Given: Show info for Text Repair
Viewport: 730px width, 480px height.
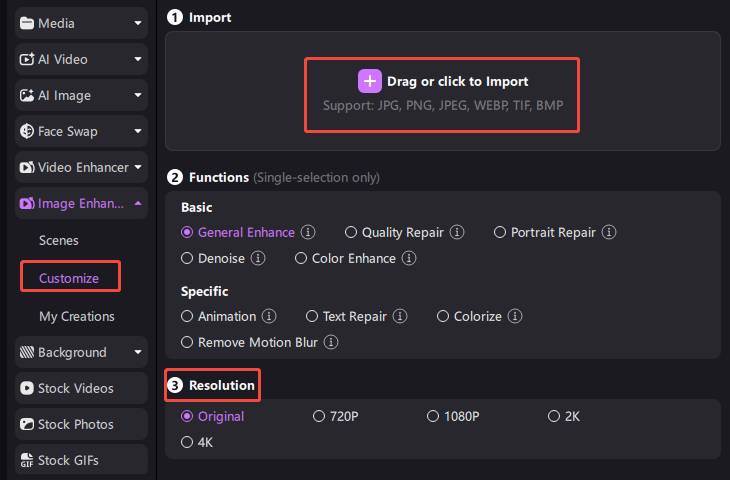Looking at the screenshot, I should 400,316.
